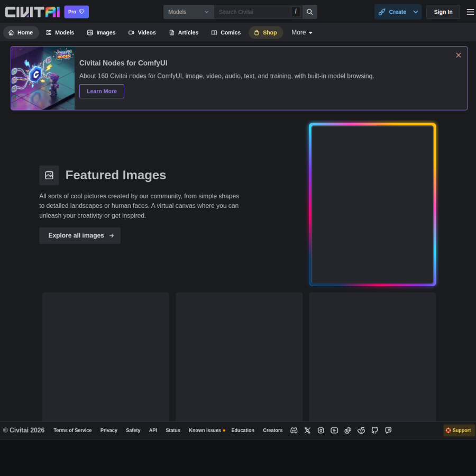Screen dimensions: 476x476
Task: Click the Support button
Action: 459,430
